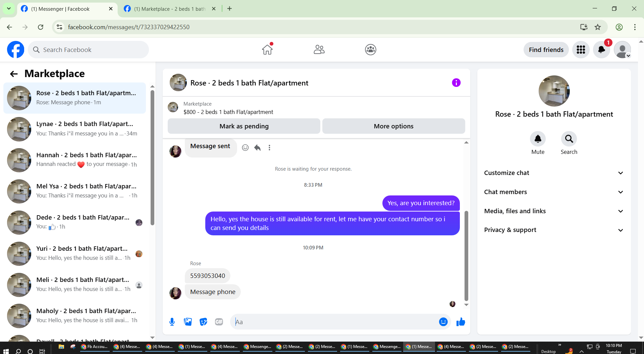The image size is (644, 354).
Task: Open Hannah conversation in the chat list
Action: click(75, 160)
